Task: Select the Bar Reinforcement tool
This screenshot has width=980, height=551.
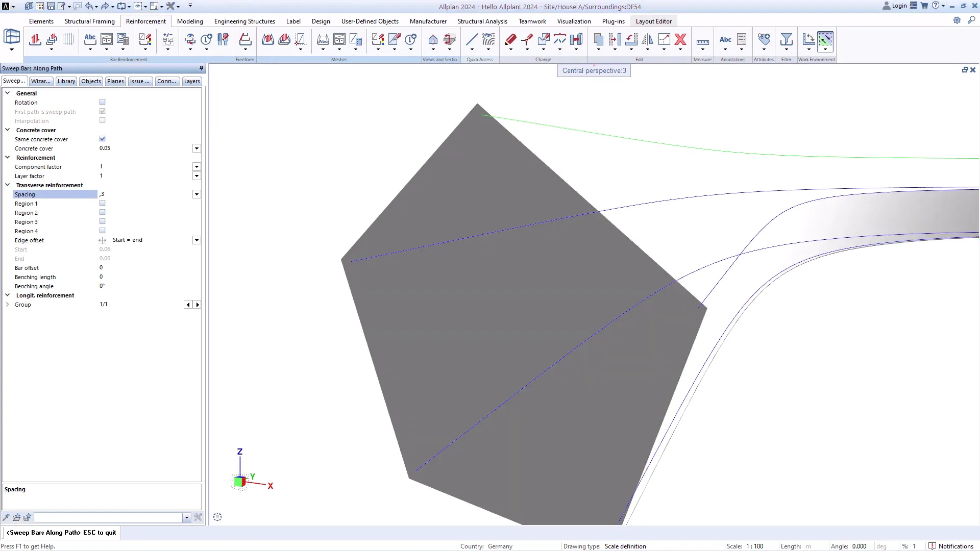Action: [x=35, y=39]
